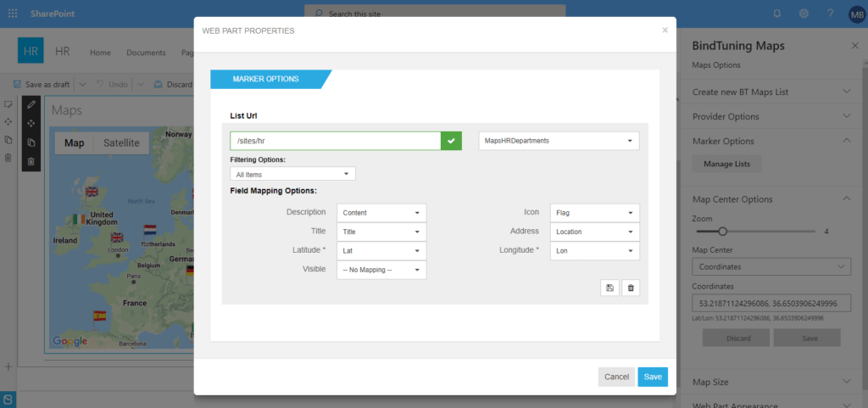
Task: Click the trash can delete list icon
Action: (631, 288)
